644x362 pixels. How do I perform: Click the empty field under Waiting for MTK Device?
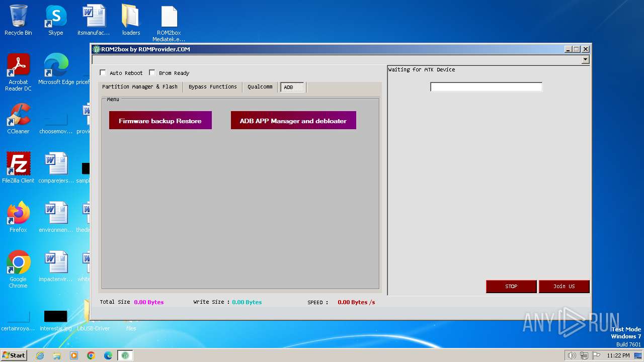pyautogui.click(x=487, y=87)
